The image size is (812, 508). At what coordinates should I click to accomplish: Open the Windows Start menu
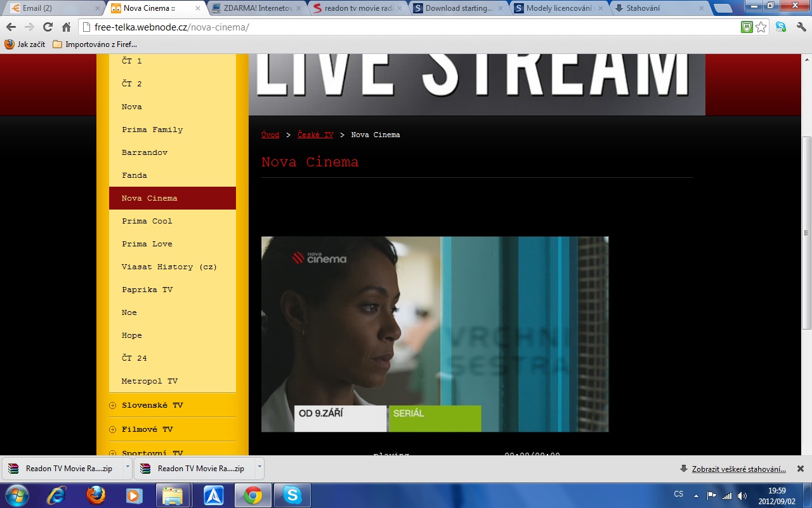coord(16,495)
